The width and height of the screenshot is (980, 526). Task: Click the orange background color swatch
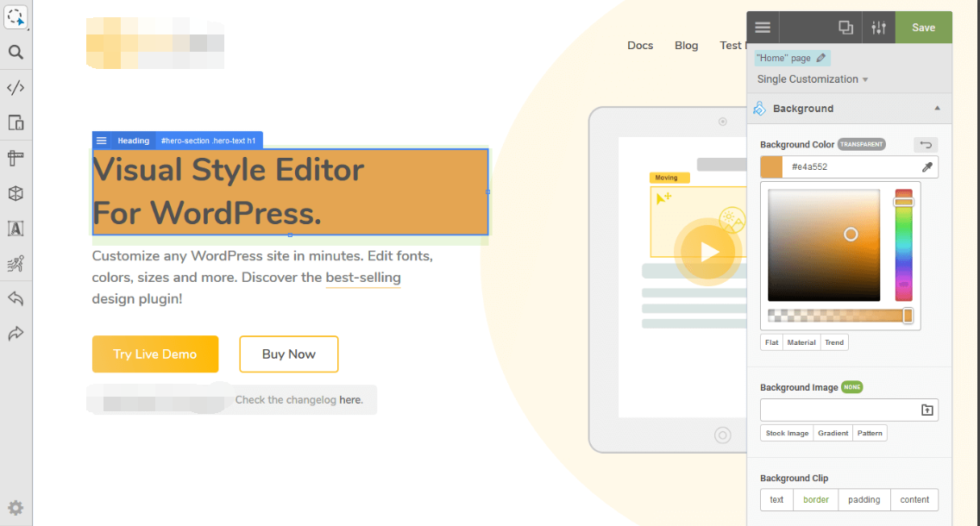coord(771,166)
